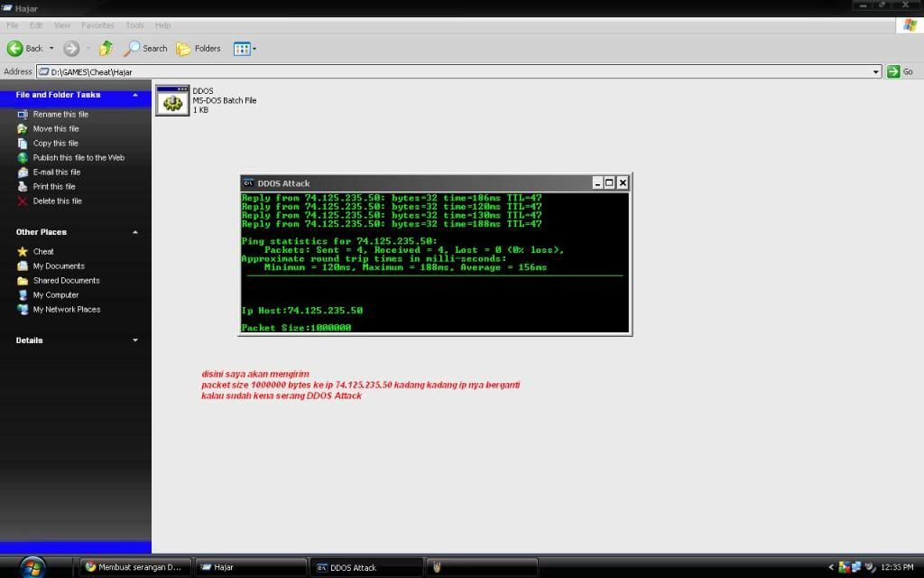Click the fourth taskbar button with animal icon
Screen dimensions: 924x578
pyautogui.click(x=482, y=567)
